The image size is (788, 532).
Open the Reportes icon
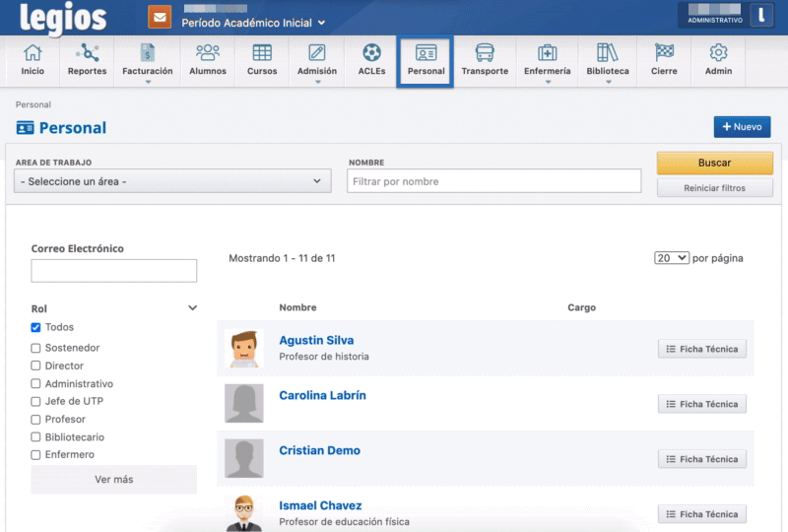[x=88, y=59]
